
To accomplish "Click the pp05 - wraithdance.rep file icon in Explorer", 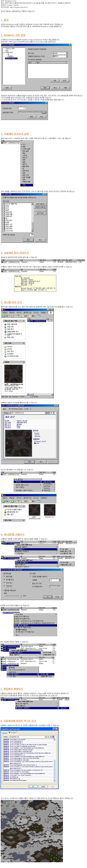I will (28, 321).
